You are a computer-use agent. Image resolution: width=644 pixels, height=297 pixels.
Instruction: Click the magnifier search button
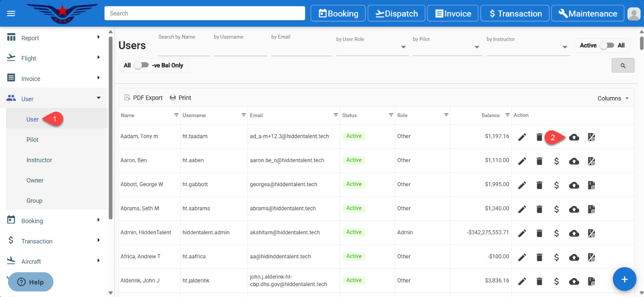coord(623,66)
